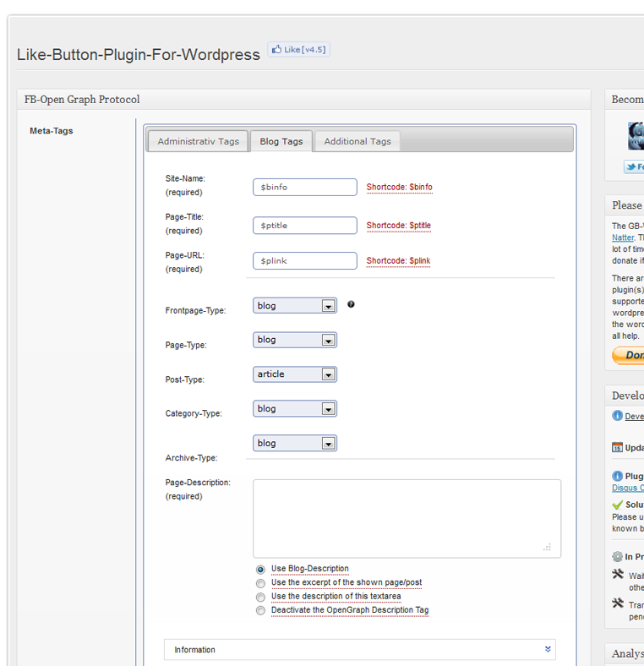The image size is (644, 666).
Task: Click the help icon beside Frontpage-Type
Action: coord(351,304)
